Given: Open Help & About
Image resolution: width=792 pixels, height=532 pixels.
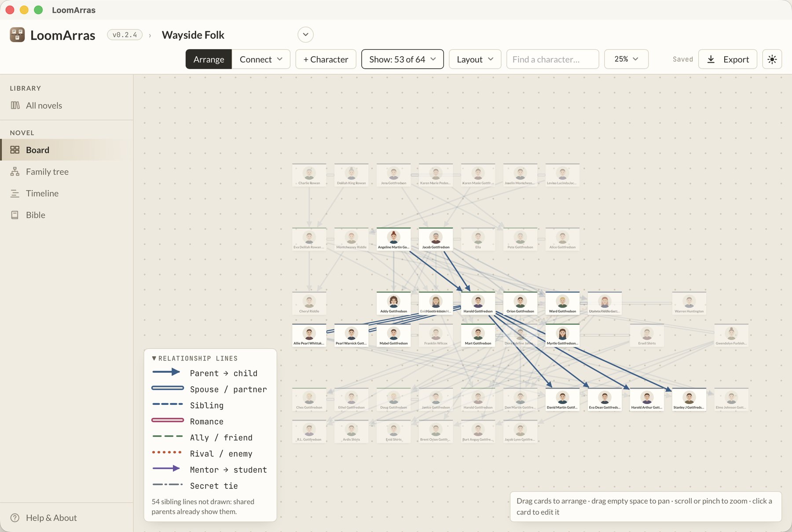Looking at the screenshot, I should 66,517.
